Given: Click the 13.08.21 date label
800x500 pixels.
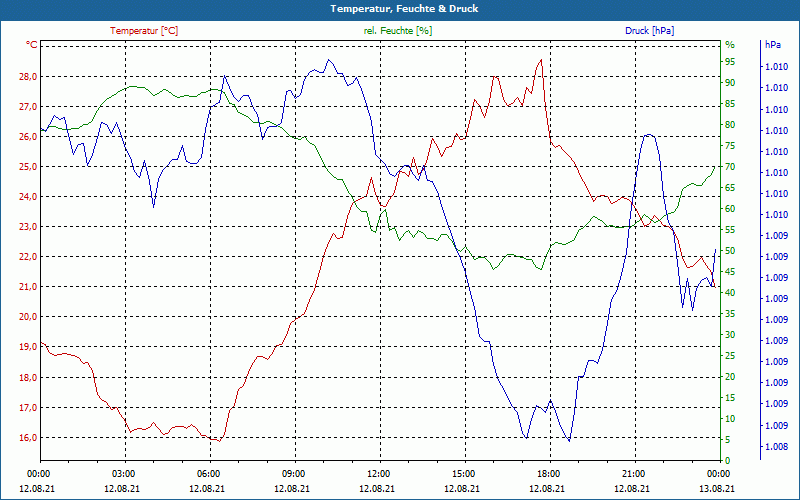Looking at the screenshot, I should tap(717, 489).
